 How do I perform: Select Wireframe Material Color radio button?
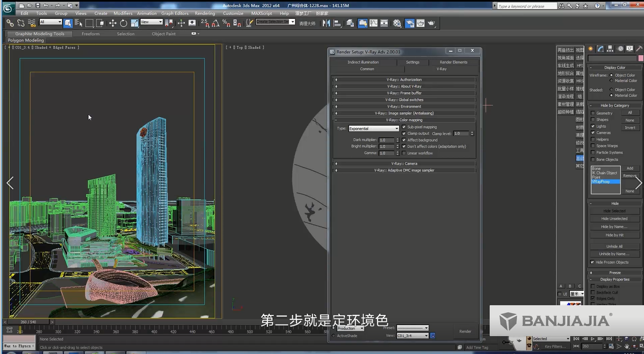[611, 81]
